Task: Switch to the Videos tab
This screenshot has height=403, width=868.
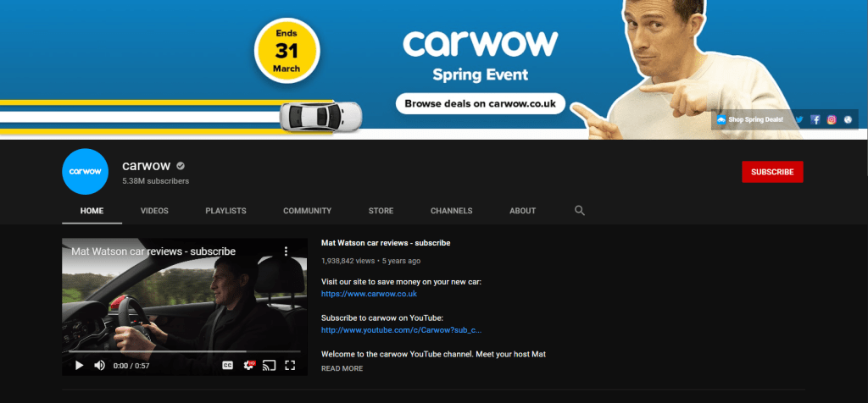Action: [154, 211]
